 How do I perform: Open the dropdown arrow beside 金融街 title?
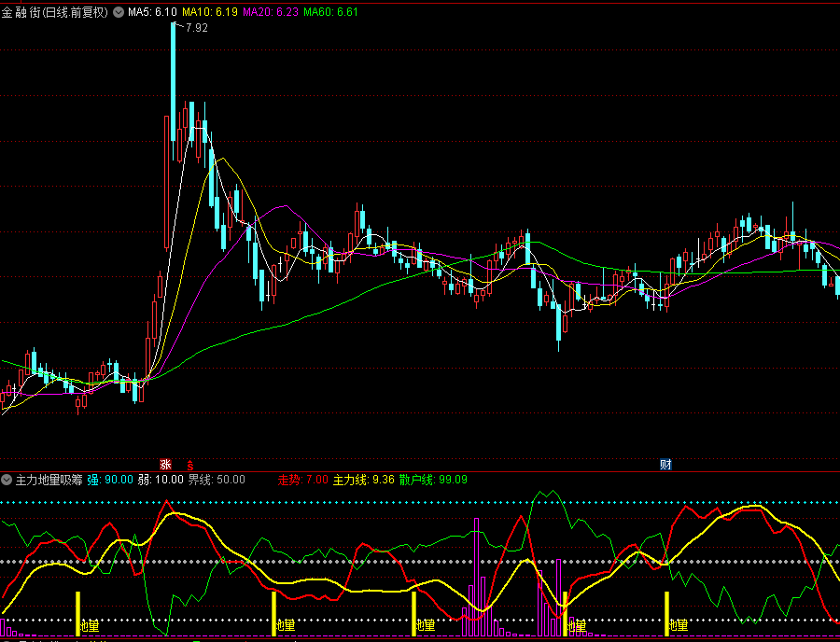(119, 12)
